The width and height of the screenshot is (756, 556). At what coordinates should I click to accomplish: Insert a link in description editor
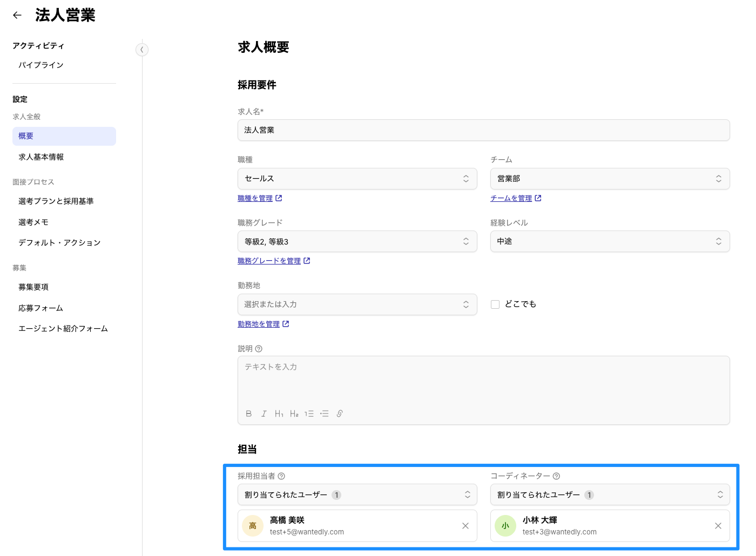340,413
